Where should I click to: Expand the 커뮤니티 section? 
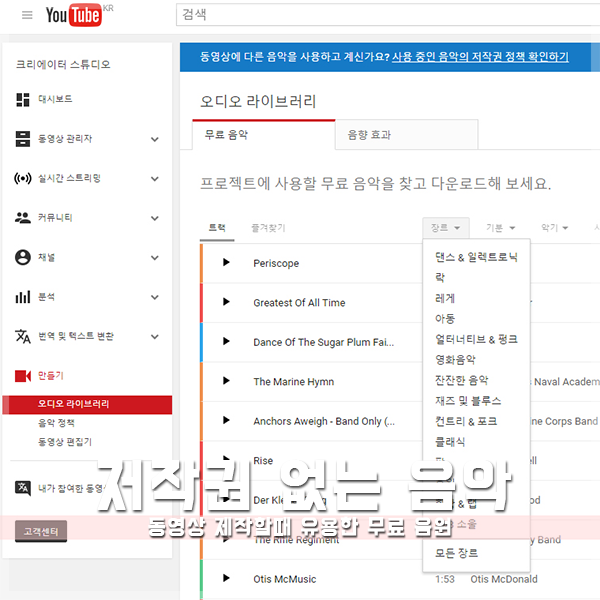(x=155, y=218)
